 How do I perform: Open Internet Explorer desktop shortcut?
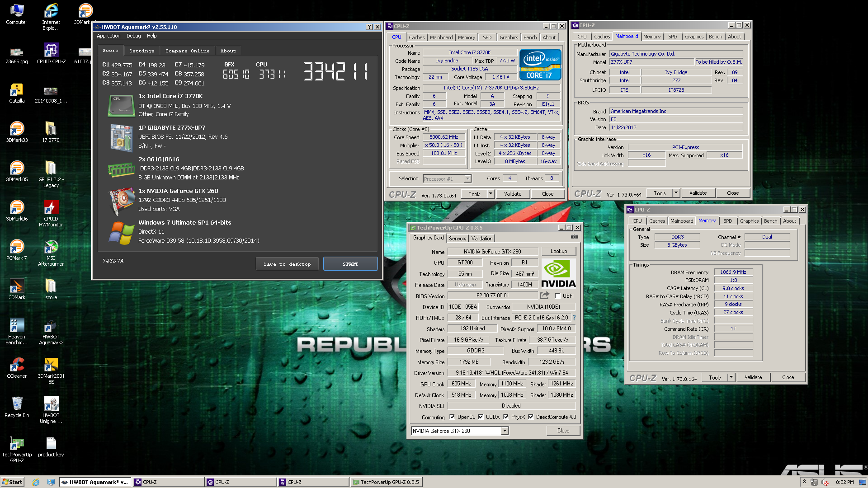51,17
